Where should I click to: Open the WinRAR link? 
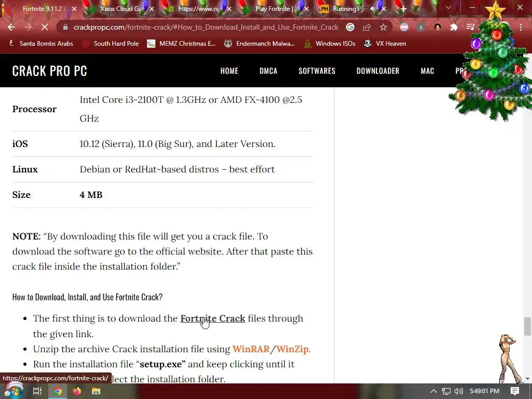251,349
